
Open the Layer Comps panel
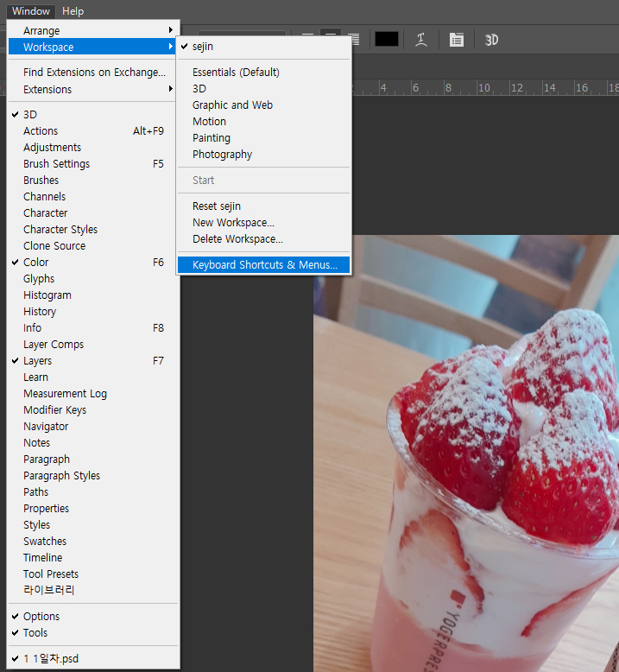pos(92,344)
